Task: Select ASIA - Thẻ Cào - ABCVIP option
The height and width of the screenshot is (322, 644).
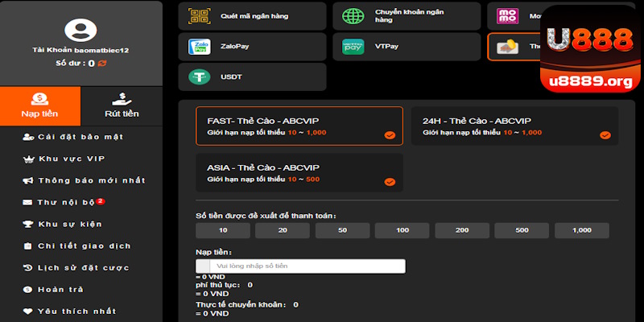Action: [x=299, y=172]
